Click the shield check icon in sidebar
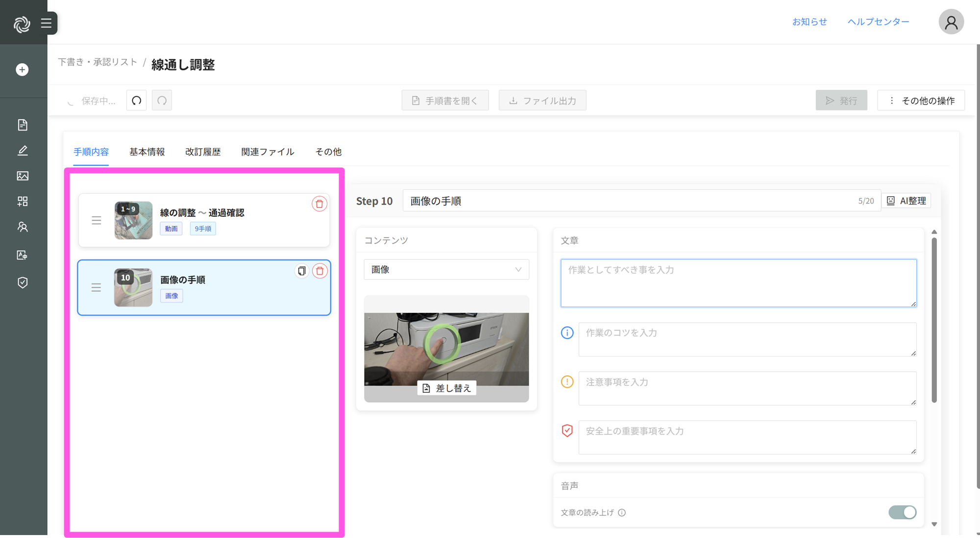 pos(23,282)
